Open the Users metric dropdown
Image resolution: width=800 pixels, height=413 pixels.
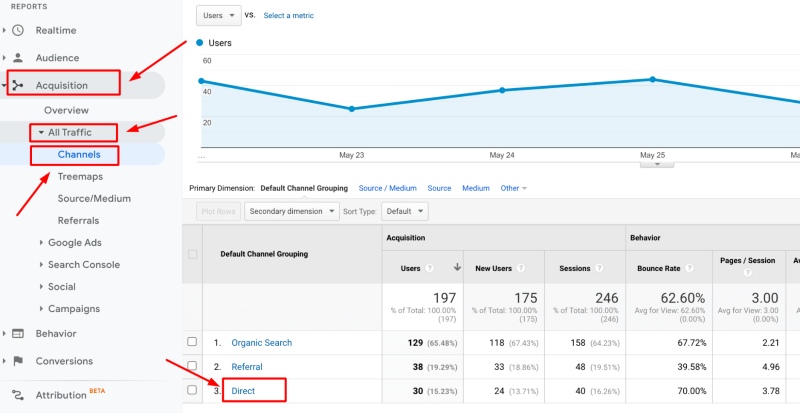218,15
